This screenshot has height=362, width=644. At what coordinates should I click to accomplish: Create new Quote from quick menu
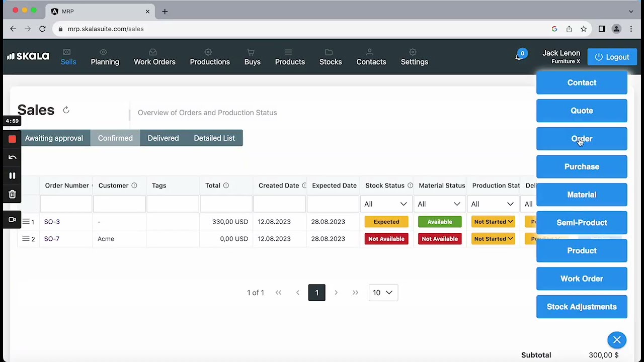[x=582, y=111]
